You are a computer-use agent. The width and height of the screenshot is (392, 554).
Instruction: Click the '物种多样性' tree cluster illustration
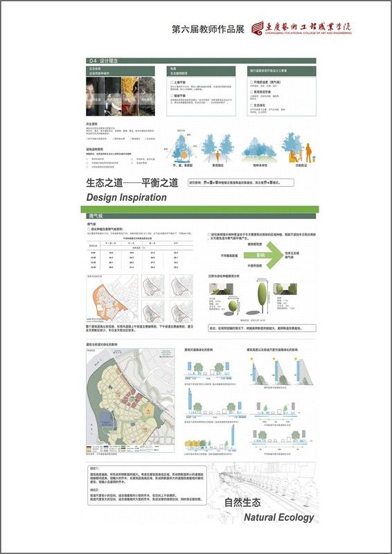pos(259,150)
